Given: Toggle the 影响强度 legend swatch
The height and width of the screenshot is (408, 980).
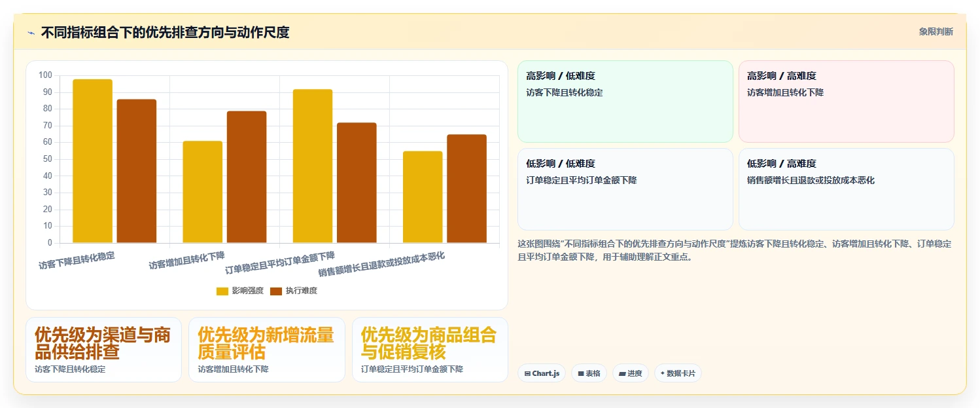Looking at the screenshot, I should (222, 291).
